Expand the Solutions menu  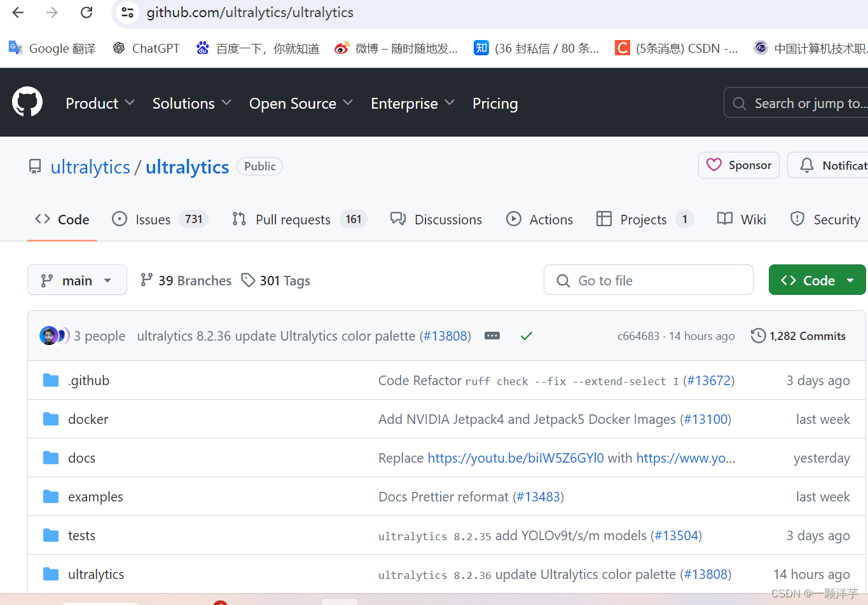191,103
